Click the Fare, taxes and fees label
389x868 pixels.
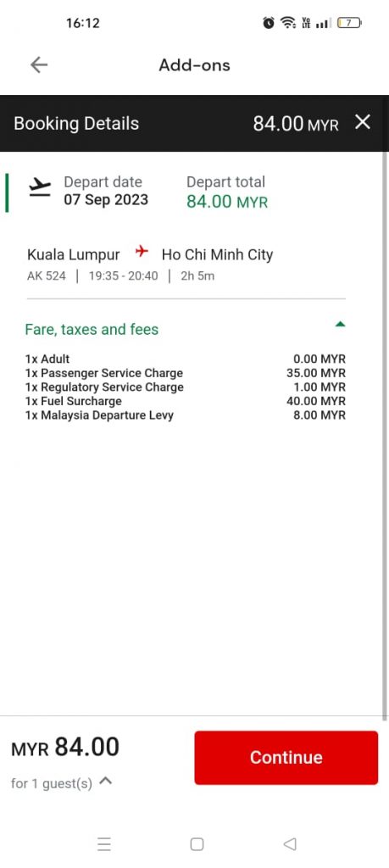[92, 330]
